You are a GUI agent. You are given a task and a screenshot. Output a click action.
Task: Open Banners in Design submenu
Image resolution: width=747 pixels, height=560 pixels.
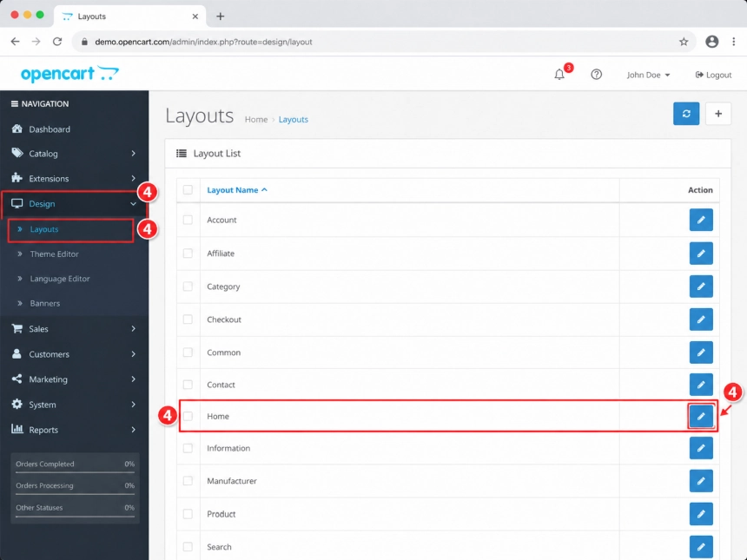click(x=45, y=303)
